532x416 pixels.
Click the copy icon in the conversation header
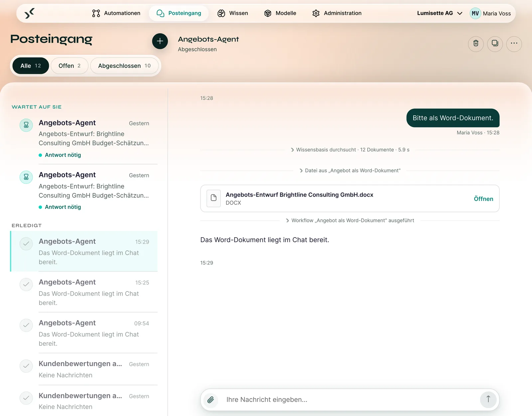(x=495, y=43)
